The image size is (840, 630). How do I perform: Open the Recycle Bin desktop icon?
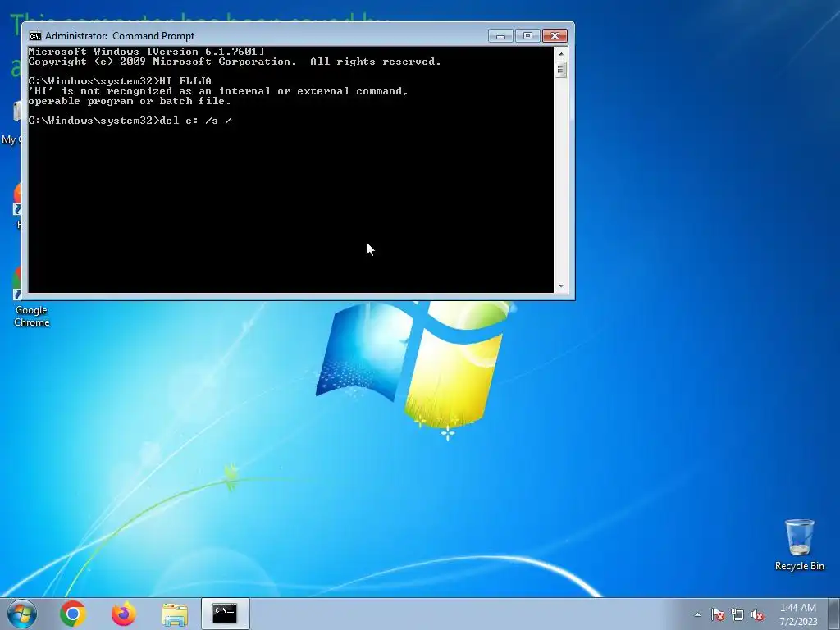click(x=799, y=545)
